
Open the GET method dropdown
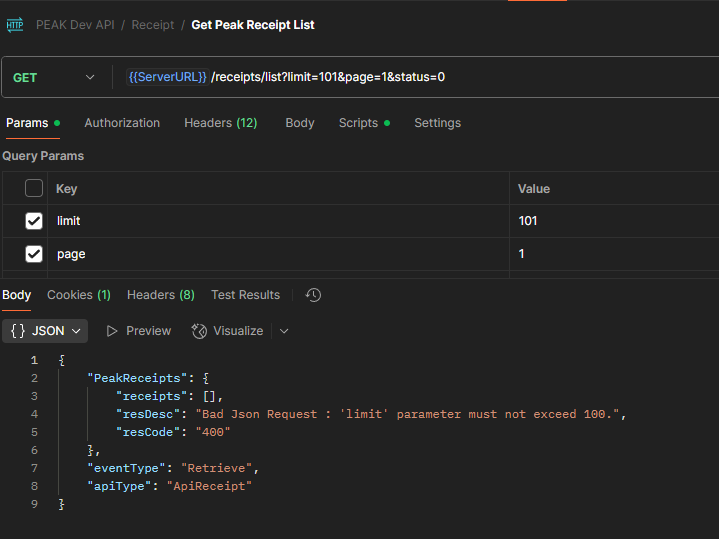[54, 78]
